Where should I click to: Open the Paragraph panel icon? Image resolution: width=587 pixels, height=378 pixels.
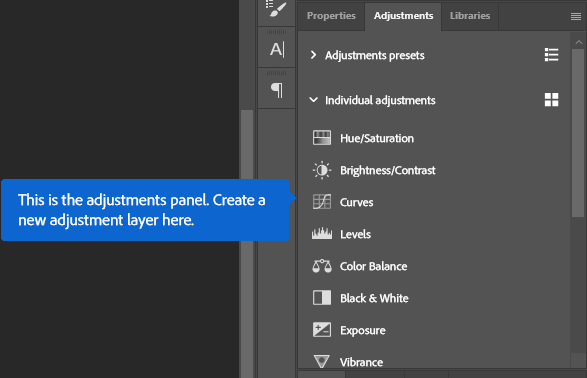pos(277,90)
